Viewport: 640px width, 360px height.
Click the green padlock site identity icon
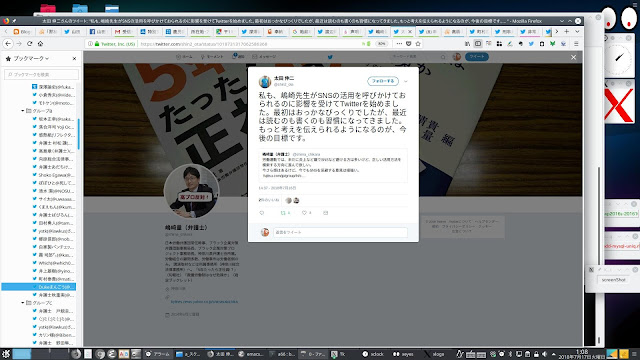97,44
